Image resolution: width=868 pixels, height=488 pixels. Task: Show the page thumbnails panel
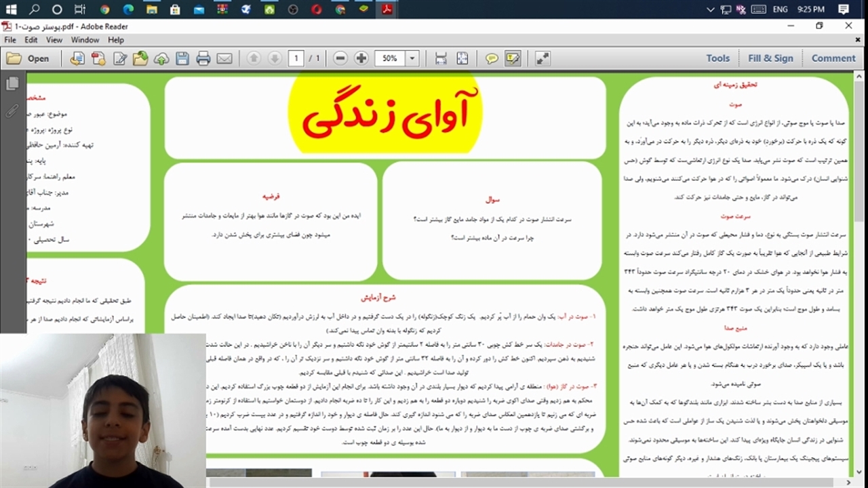(12, 83)
